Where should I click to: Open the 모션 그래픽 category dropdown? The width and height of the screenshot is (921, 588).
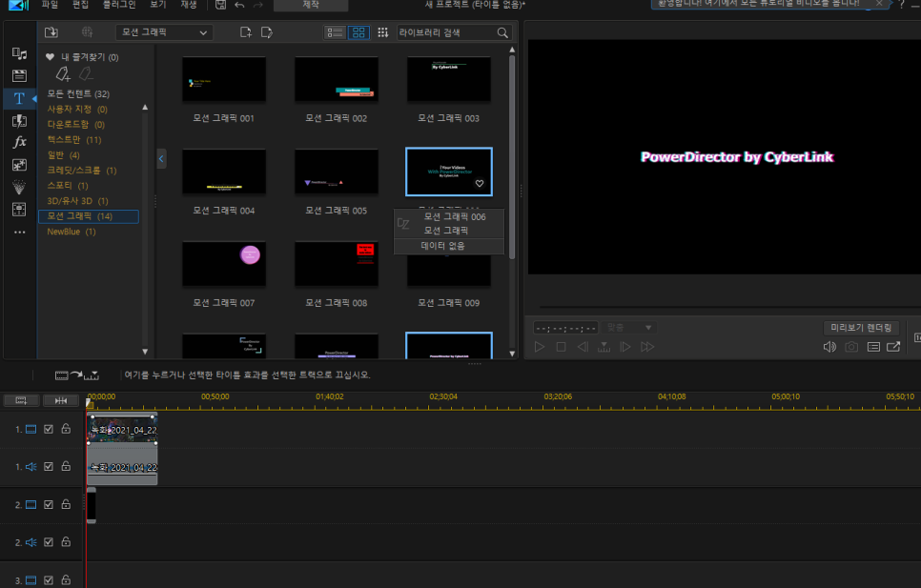click(x=164, y=32)
